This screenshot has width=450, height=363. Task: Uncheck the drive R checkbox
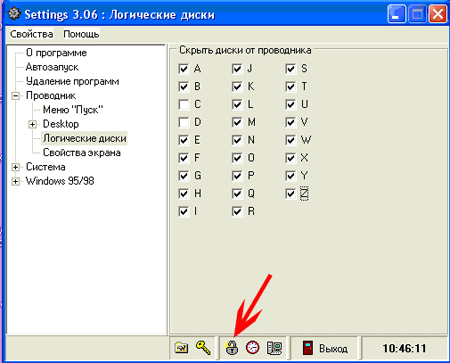(x=237, y=211)
